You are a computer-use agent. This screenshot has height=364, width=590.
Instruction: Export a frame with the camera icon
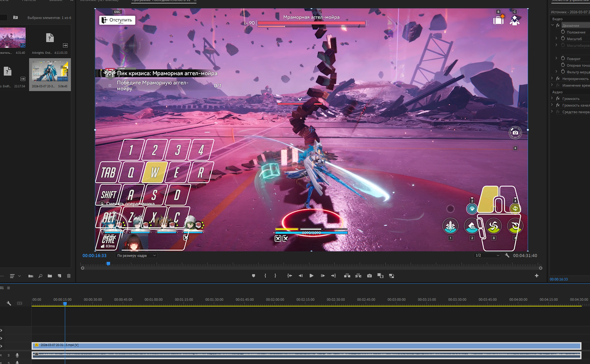coord(369,276)
